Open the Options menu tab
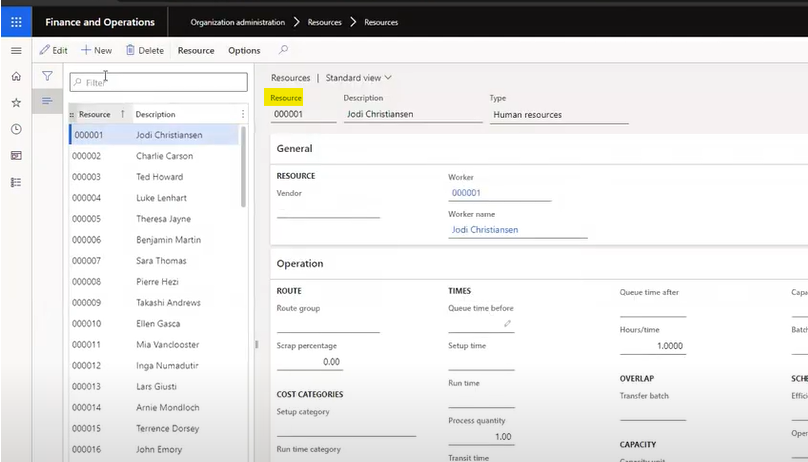The width and height of the screenshot is (808, 462). [244, 50]
